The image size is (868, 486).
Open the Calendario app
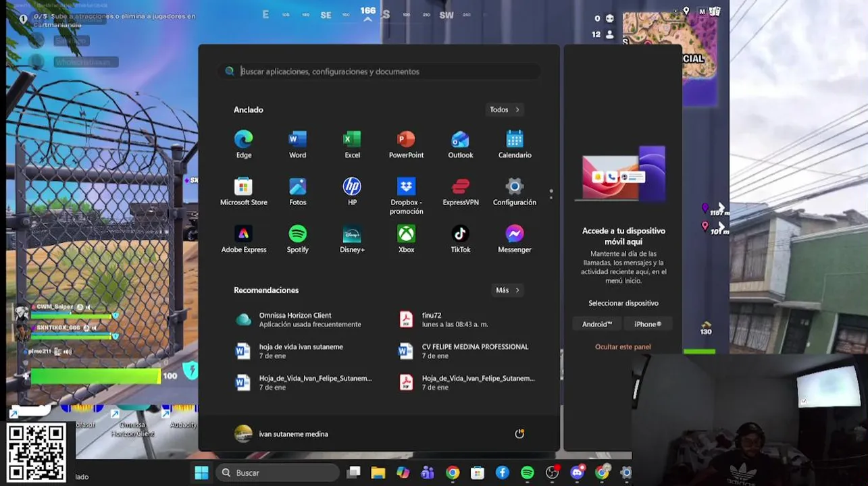point(515,144)
